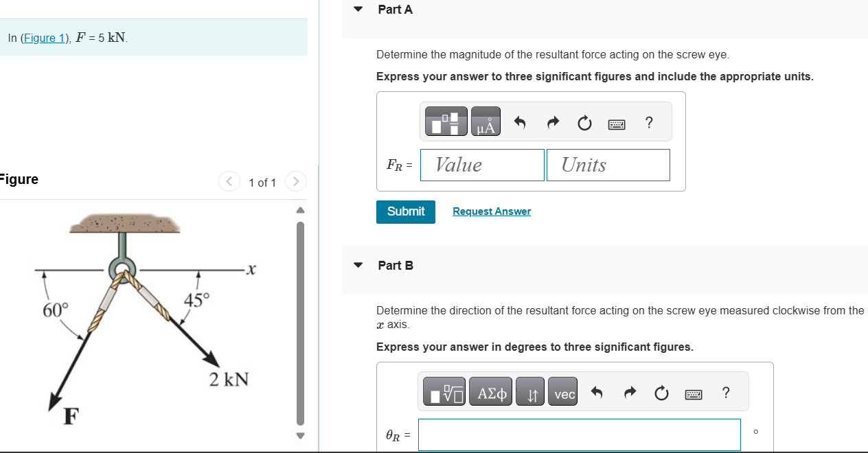
Task: Insert a vector using the vec icon
Action: [x=562, y=393]
